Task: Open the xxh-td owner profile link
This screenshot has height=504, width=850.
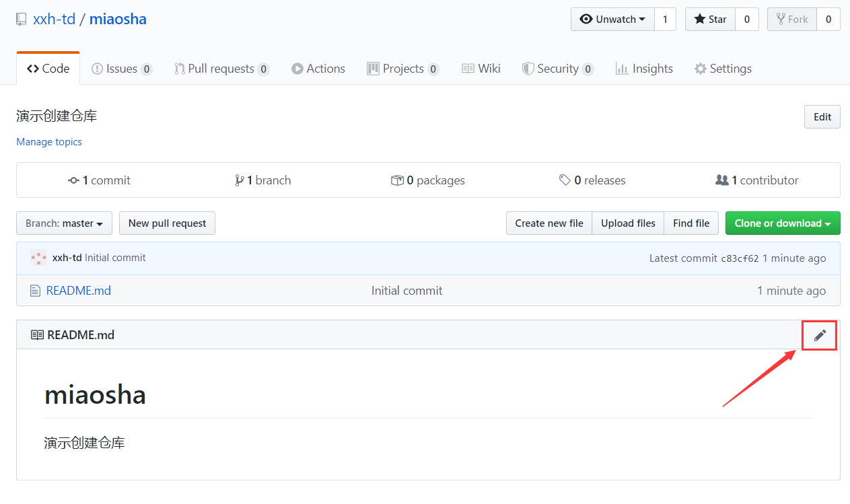Action: [x=53, y=19]
